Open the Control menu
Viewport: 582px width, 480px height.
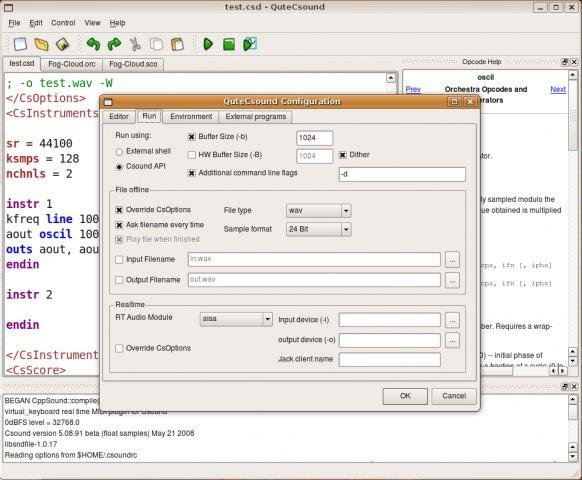63,23
